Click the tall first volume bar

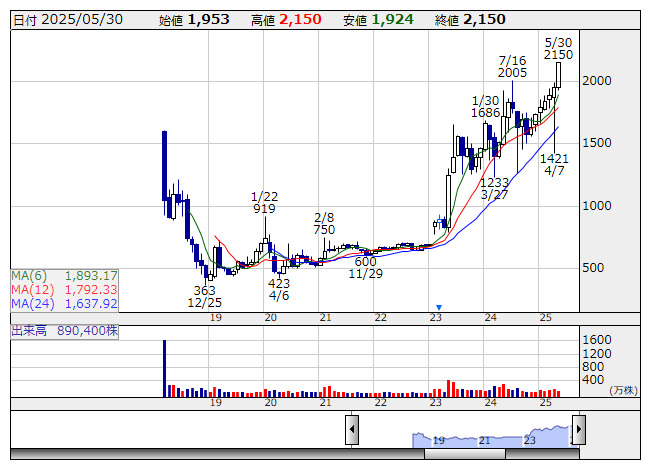[164, 368]
